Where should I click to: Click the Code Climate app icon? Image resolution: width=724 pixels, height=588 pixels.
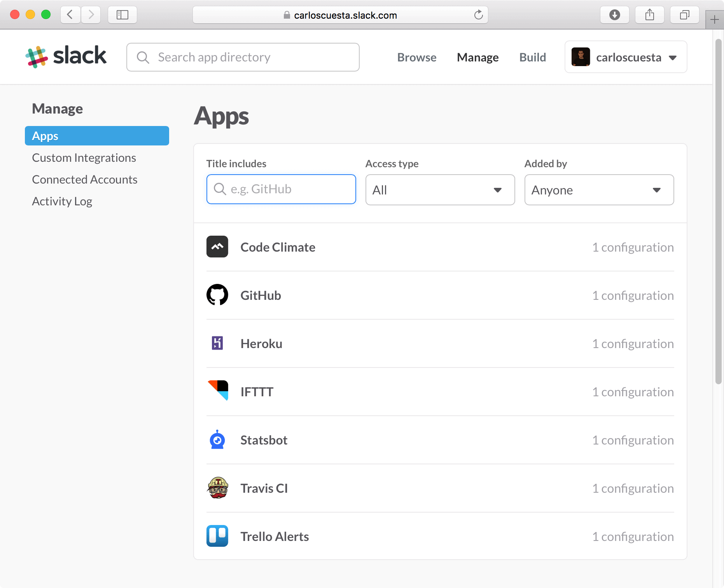tap(217, 247)
